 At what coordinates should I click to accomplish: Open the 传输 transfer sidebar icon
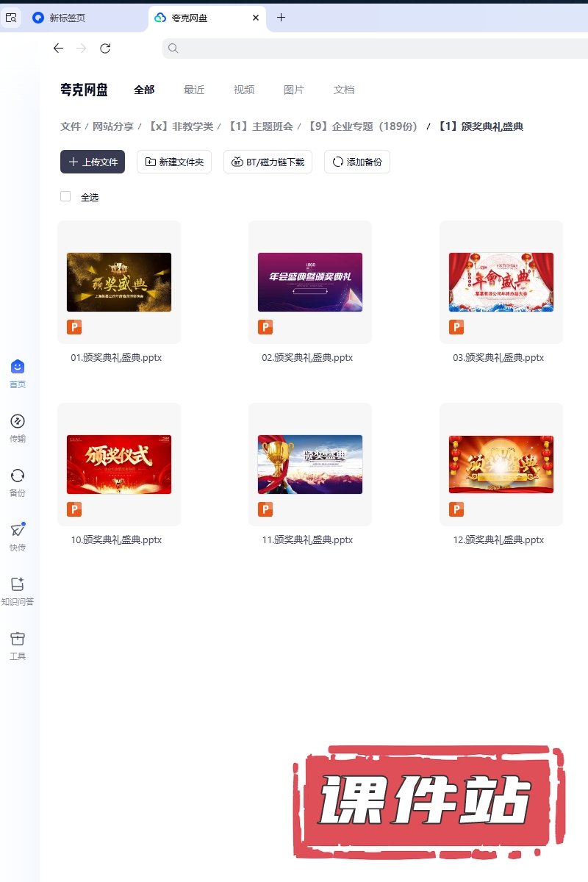(x=18, y=422)
